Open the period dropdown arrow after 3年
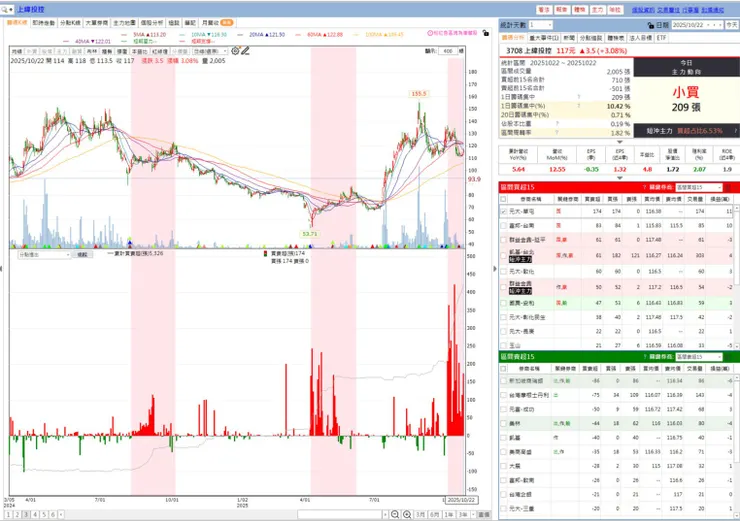 (473, 515)
